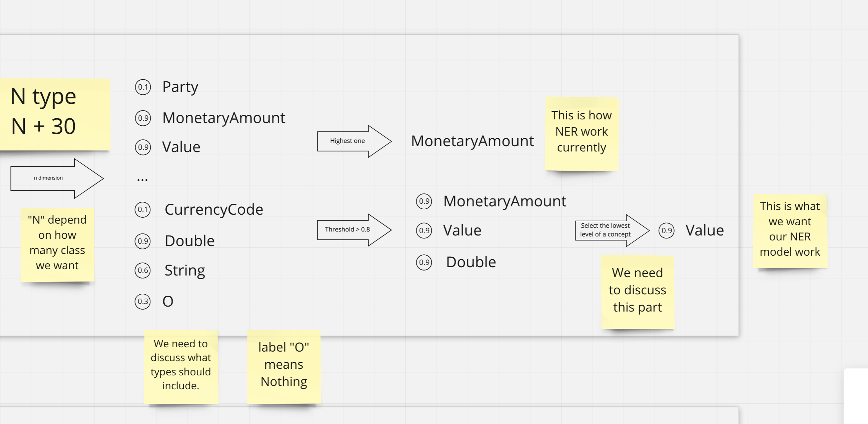Click the 0.1 circle beside Party
The width and height of the screenshot is (868, 424).
143,87
